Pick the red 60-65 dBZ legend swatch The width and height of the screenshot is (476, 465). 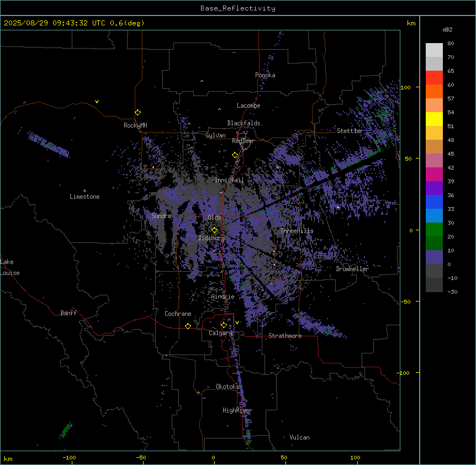pos(434,78)
